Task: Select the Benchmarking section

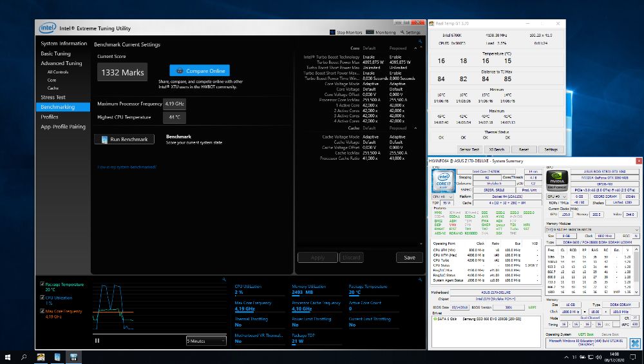Action: tap(63, 107)
